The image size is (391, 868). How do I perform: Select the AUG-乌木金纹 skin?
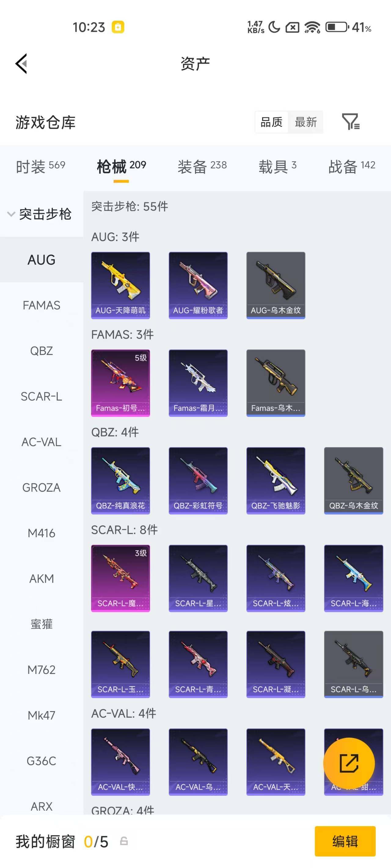(276, 285)
